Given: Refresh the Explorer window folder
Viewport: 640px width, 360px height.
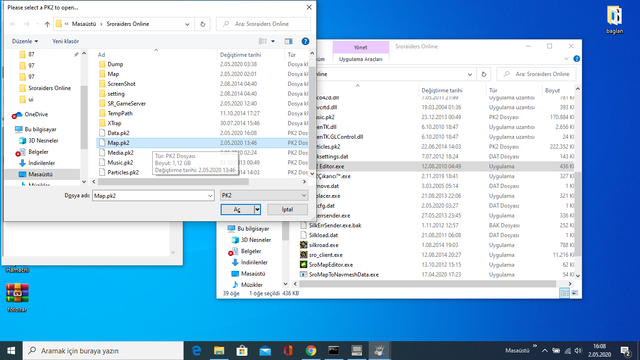Looking at the screenshot, I should tap(484, 74).
